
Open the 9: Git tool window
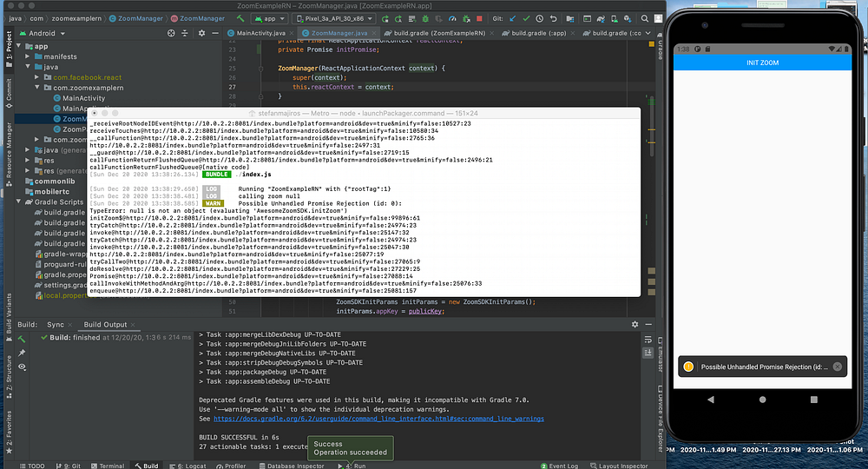pyautogui.click(x=69, y=466)
